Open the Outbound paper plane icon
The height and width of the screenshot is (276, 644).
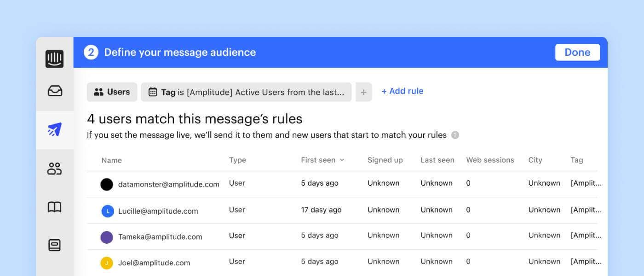(x=55, y=130)
